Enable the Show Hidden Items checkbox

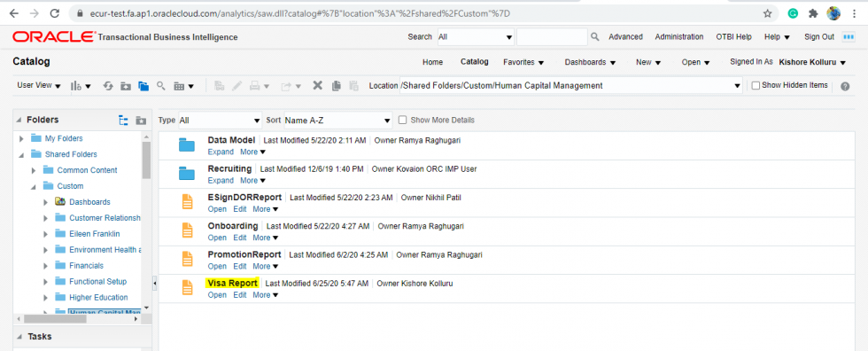point(756,85)
